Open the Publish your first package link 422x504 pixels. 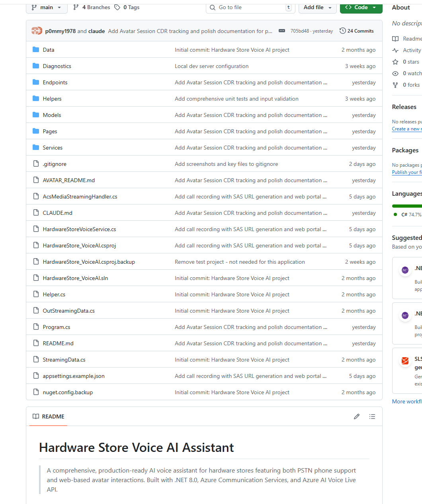[x=406, y=172]
